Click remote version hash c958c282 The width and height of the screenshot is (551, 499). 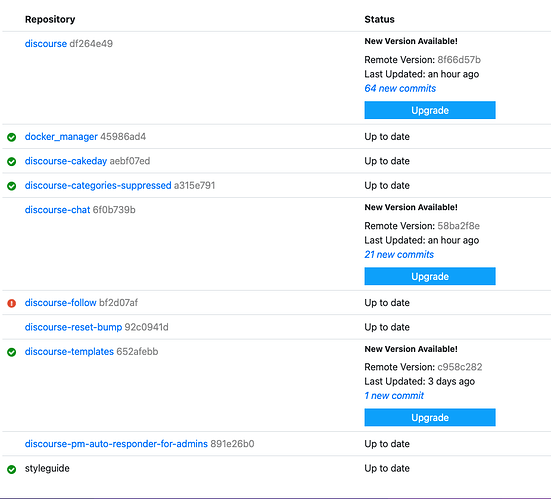[460, 367]
